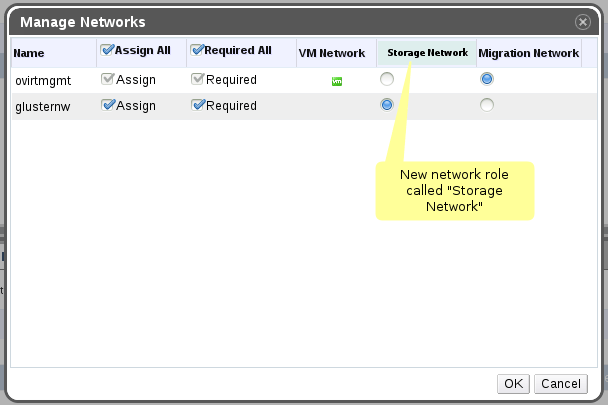
Task: Select ovirtmgmt as the Storage Network
Action: [387, 79]
